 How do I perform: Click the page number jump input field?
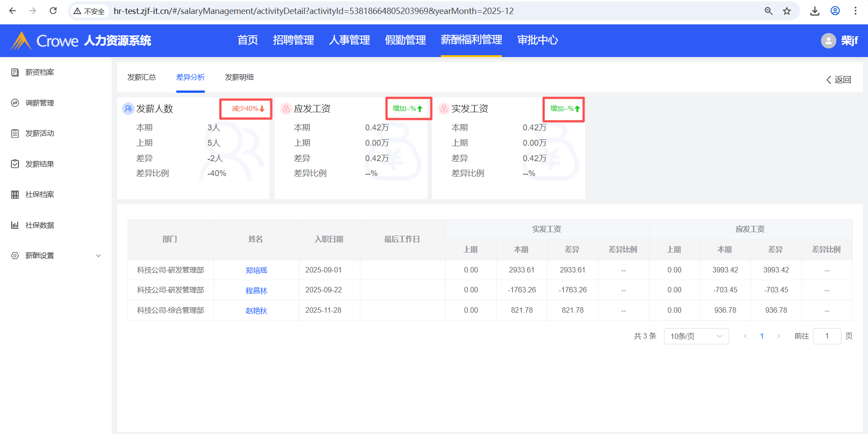point(826,336)
